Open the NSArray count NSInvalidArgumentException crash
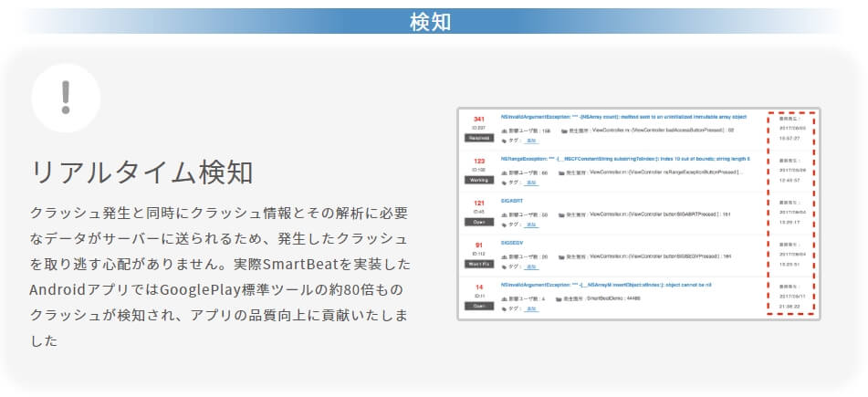The image size is (868, 397). pyautogui.click(x=624, y=117)
